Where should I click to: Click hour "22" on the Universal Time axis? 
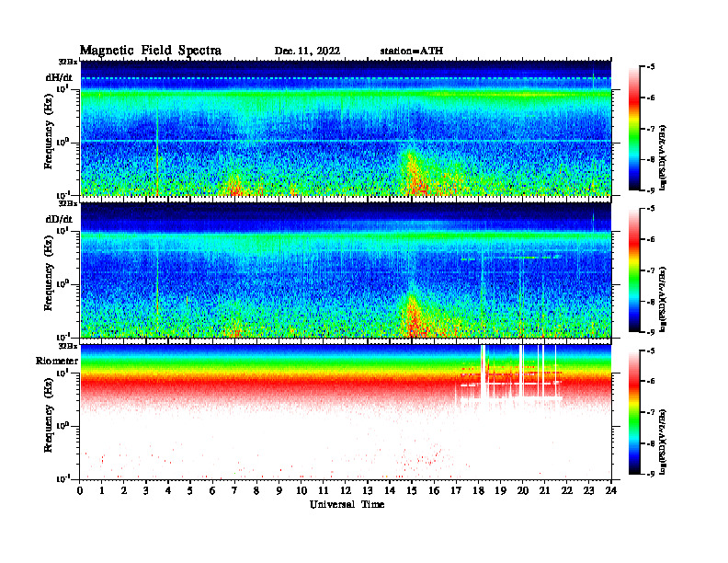(566, 490)
